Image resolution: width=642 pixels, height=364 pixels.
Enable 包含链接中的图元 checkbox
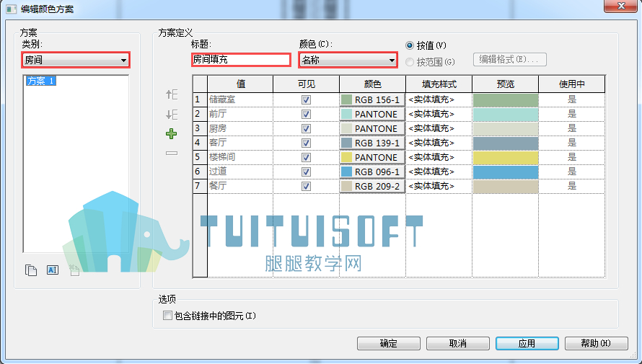coord(167,315)
